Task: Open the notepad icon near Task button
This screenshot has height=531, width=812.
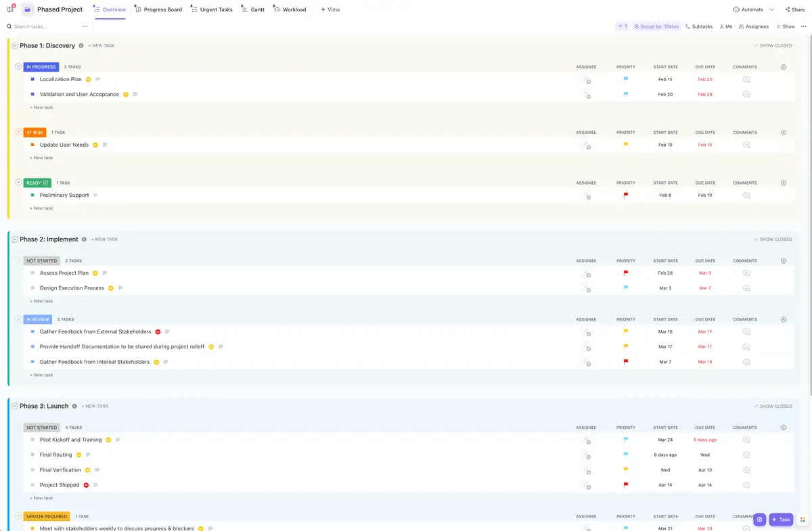Action: coord(760,520)
